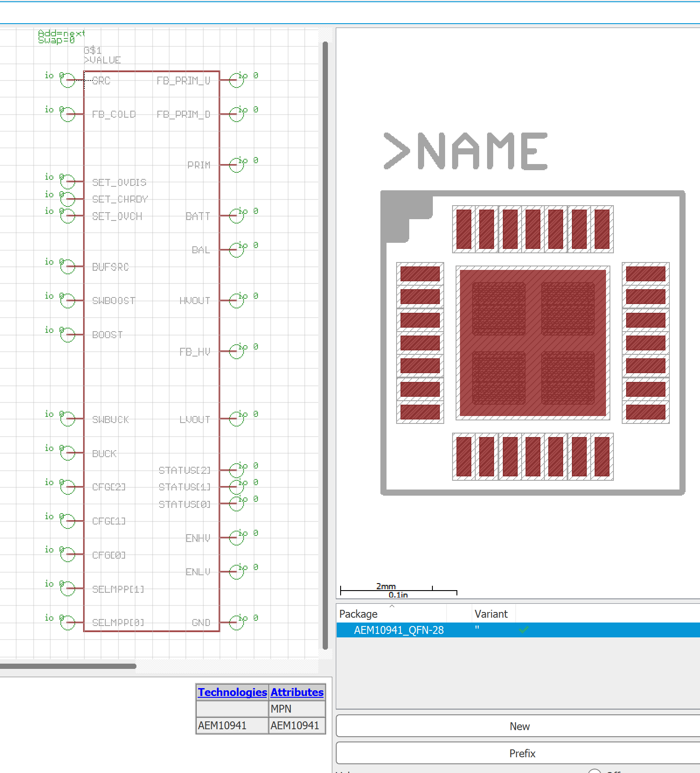Click the Variant column header
Screen dimensions: 700x773
coord(491,614)
